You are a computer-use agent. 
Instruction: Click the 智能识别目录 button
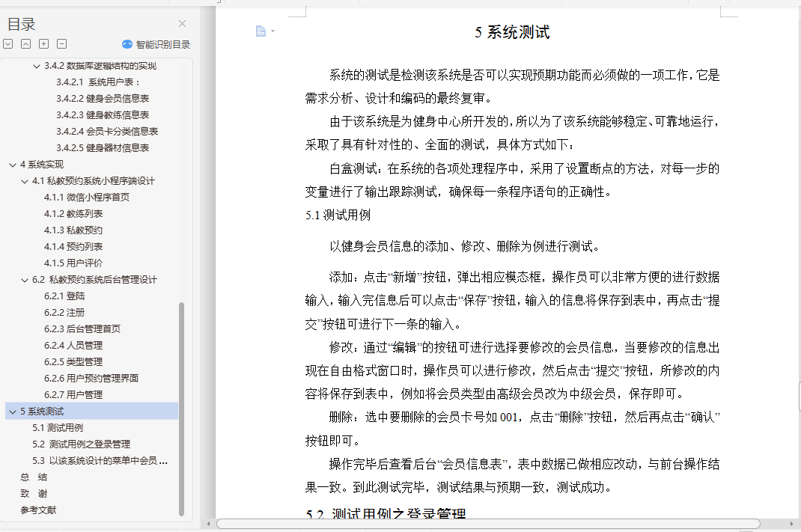coord(156,44)
